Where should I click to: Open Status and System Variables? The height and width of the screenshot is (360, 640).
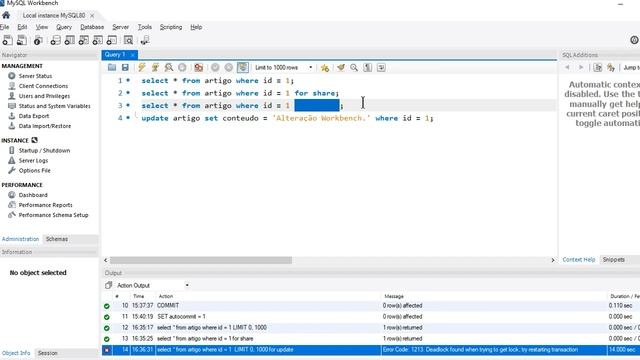click(x=54, y=106)
